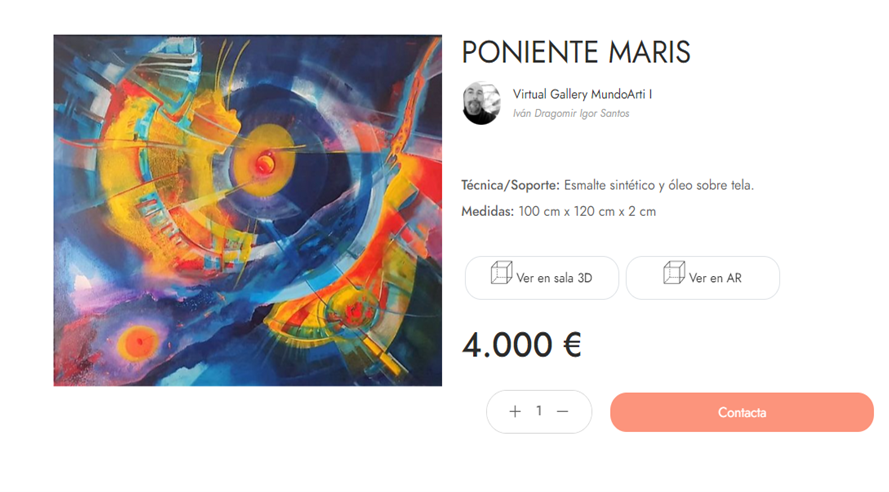Click the 4.000 € price
This screenshot has width=889, height=492.
click(522, 345)
